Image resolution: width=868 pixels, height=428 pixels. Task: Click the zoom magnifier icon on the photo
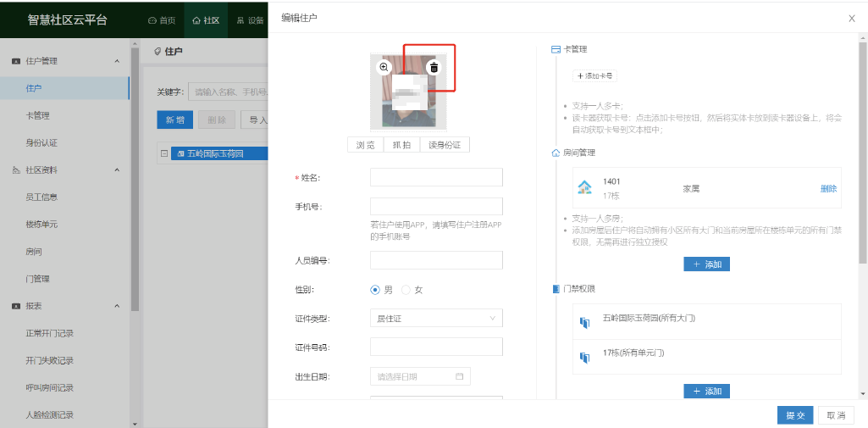(x=384, y=67)
